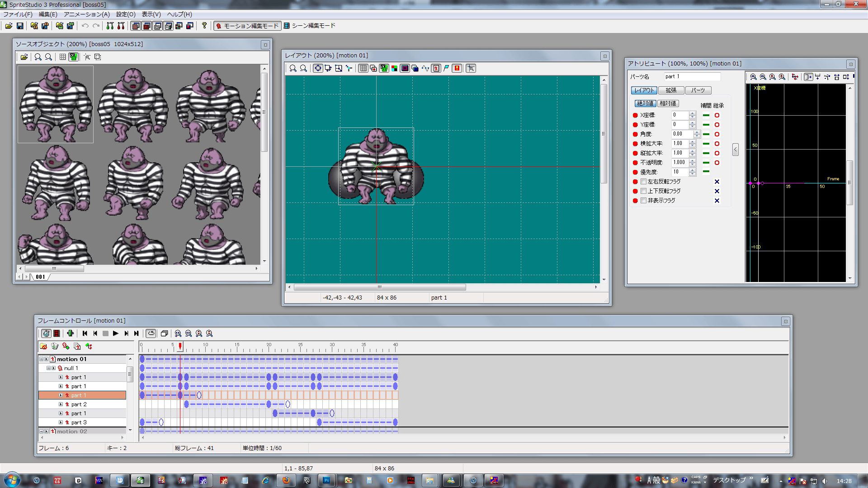Viewport: 868px width, 488px height.
Task: Zoom out timeline vertically in Frame Control
Action: click(209, 333)
